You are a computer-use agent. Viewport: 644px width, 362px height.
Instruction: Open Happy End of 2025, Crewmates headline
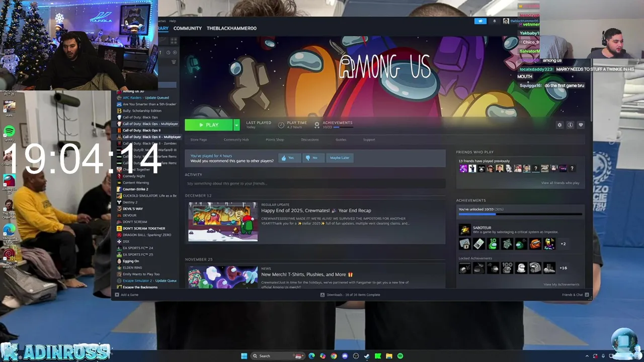pyautogui.click(x=316, y=211)
